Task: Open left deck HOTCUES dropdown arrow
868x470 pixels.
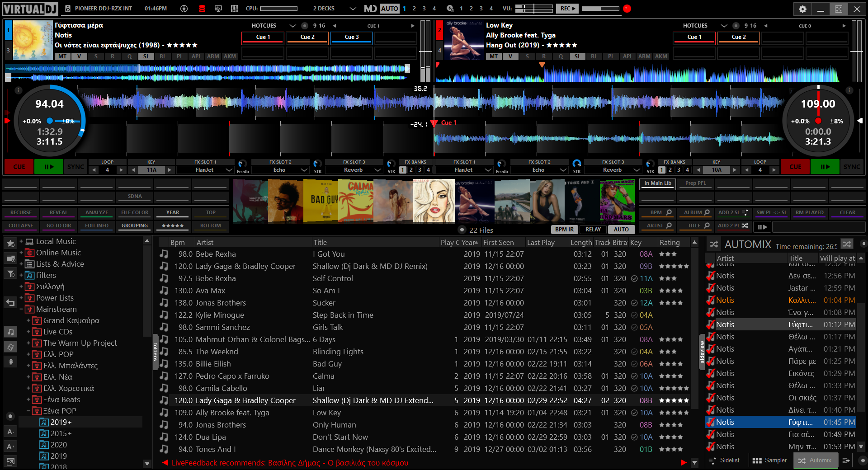Action: click(292, 26)
